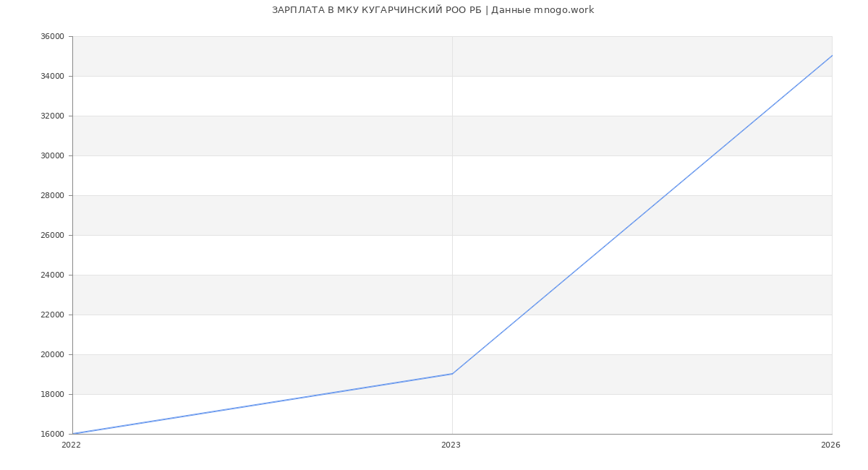Select the 26000 y-axis label

(x=54, y=236)
